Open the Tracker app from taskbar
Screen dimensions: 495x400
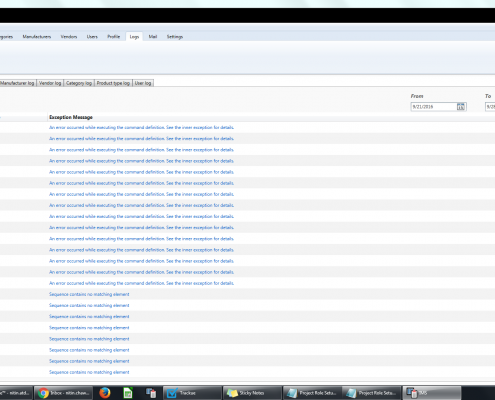[192, 393]
